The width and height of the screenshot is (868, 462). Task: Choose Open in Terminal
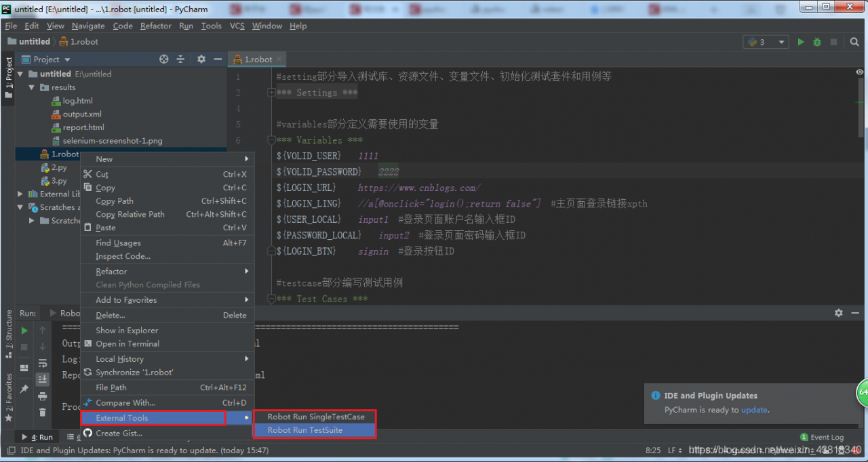(167, 344)
